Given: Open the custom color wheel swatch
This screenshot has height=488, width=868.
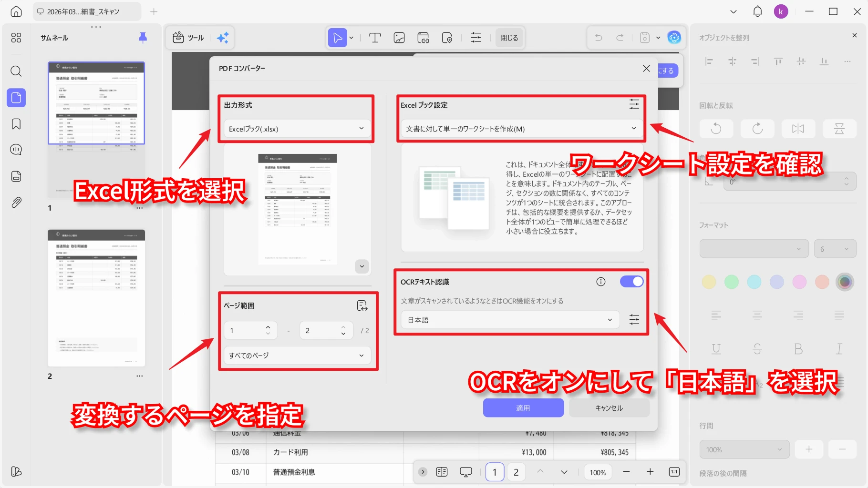Looking at the screenshot, I should (845, 282).
